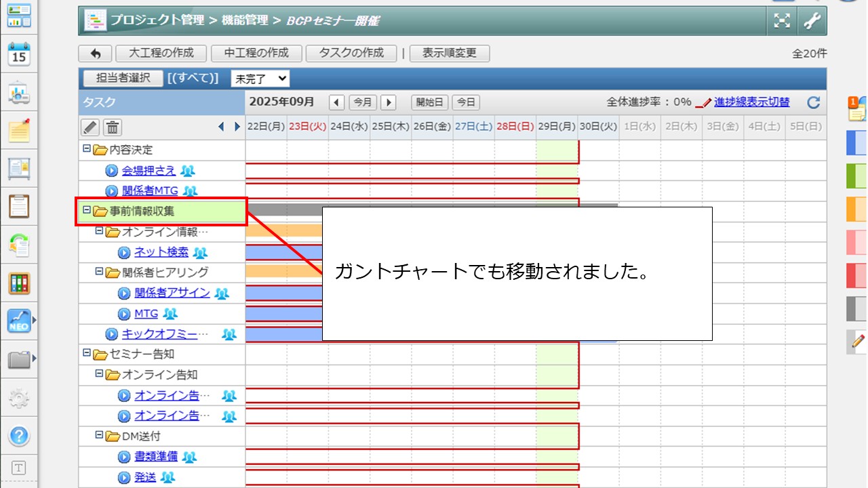Click the trash can delete icon
Image resolution: width=868 pixels, height=488 pixels.
(113, 127)
